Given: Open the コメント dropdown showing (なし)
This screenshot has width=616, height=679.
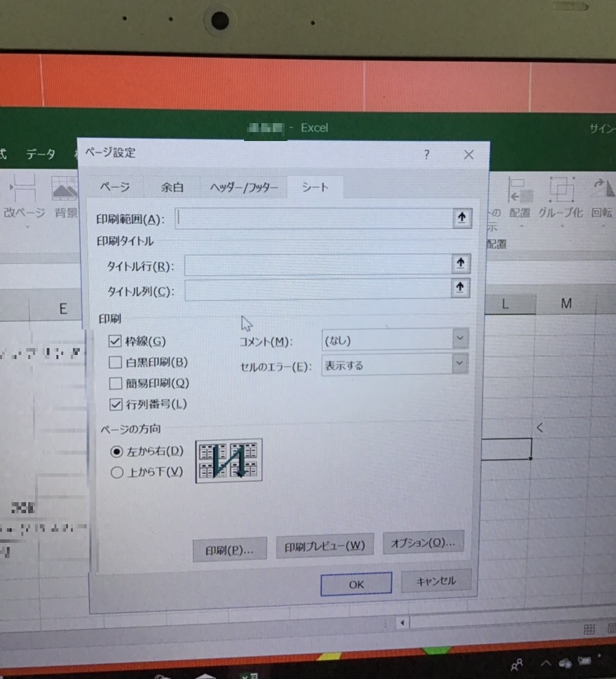Looking at the screenshot, I should pyautogui.click(x=459, y=338).
